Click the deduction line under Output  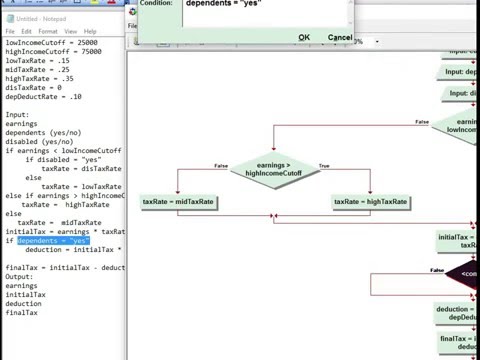23,304
